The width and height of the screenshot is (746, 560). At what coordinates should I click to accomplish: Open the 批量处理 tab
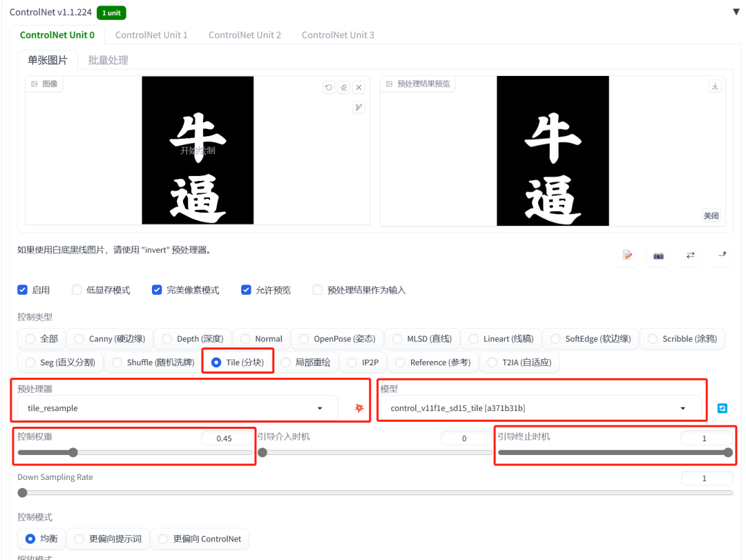point(108,60)
